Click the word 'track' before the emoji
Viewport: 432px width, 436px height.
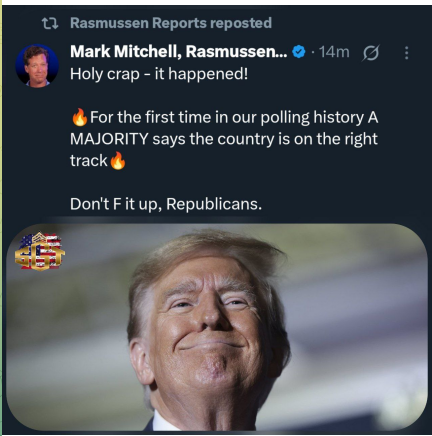[89, 161]
